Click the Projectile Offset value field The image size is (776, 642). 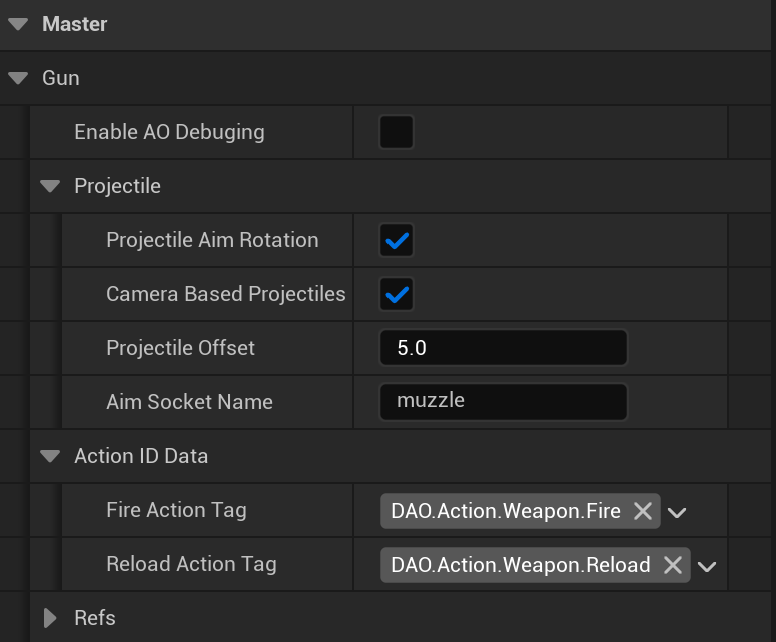click(x=503, y=348)
